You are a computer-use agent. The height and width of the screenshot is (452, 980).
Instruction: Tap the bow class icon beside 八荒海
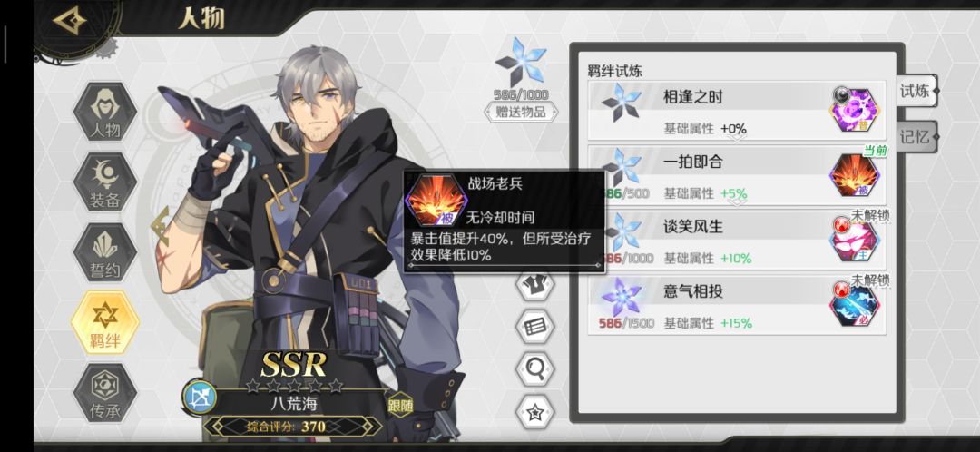pyautogui.click(x=200, y=398)
